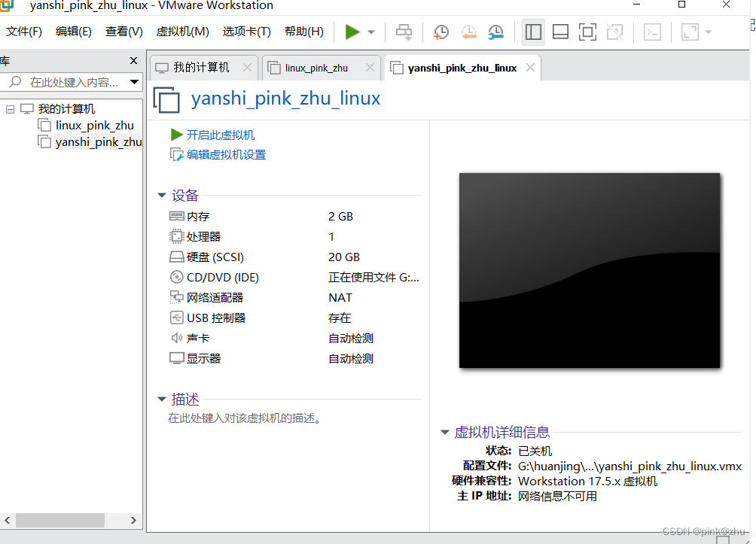The image size is (756, 544).
Task: Click the 正在使用文件 G:... value
Action: (373, 278)
